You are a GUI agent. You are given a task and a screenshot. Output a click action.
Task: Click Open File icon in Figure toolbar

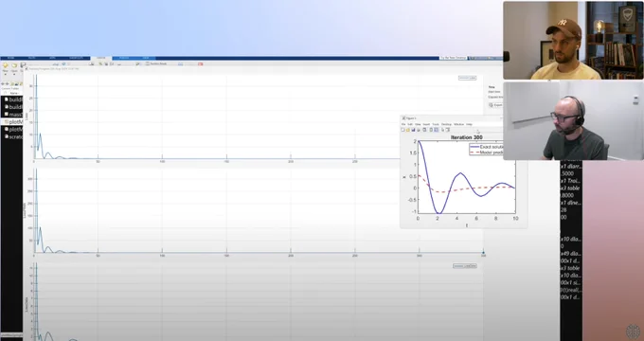click(x=408, y=130)
